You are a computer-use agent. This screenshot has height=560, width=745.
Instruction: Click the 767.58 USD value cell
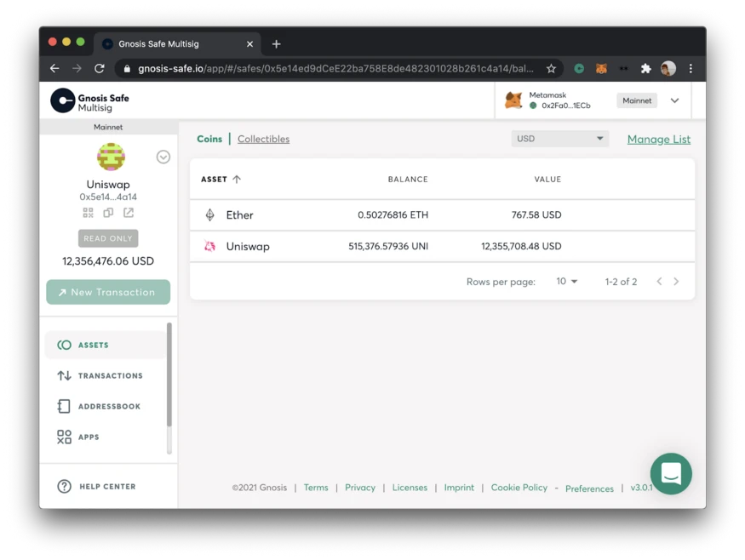[x=536, y=214]
